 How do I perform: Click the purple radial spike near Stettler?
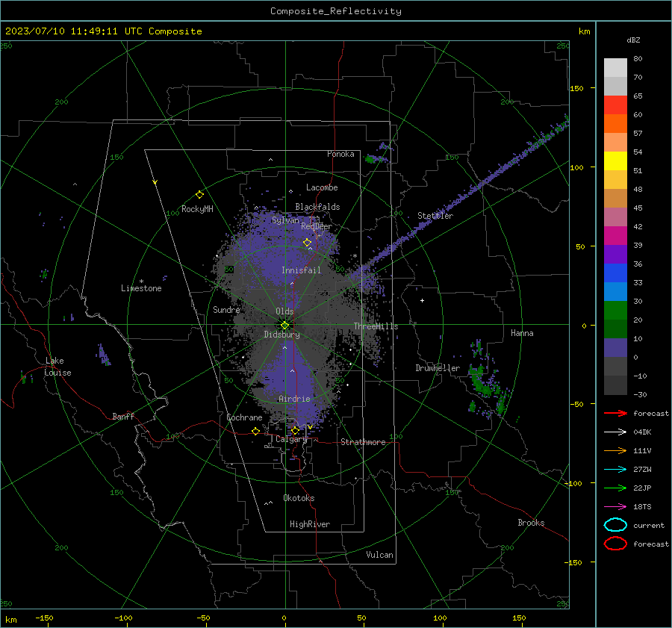point(461,198)
